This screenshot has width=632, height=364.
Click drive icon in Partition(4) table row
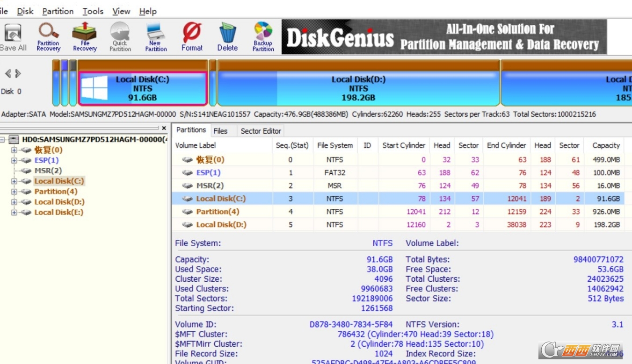pos(188,212)
